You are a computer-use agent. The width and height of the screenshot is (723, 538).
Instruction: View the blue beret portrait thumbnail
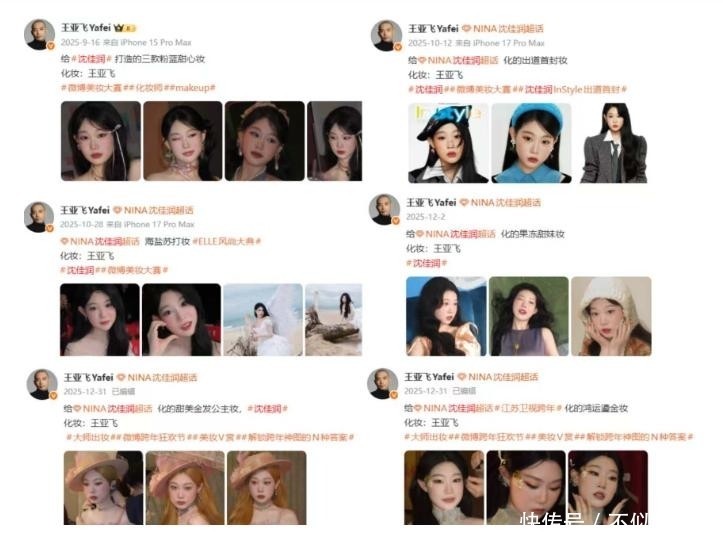(x=531, y=143)
